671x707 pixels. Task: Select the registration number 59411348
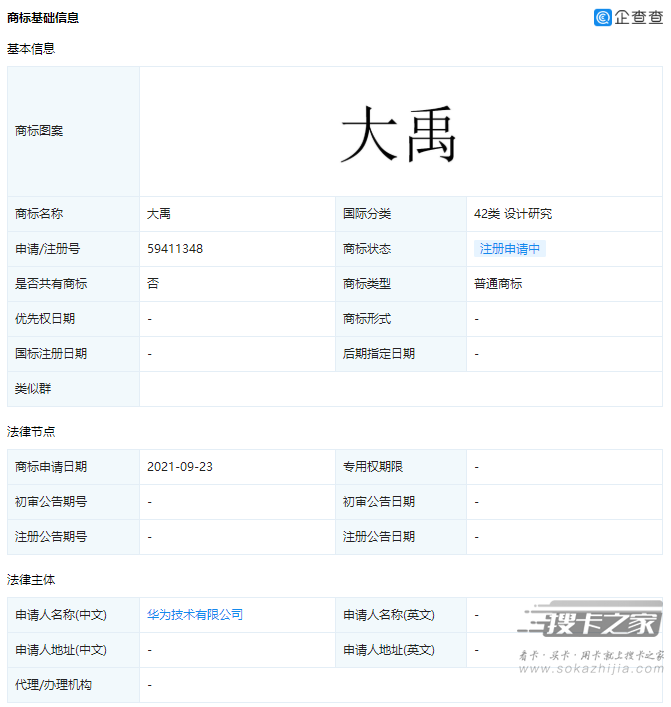pyautogui.click(x=175, y=248)
